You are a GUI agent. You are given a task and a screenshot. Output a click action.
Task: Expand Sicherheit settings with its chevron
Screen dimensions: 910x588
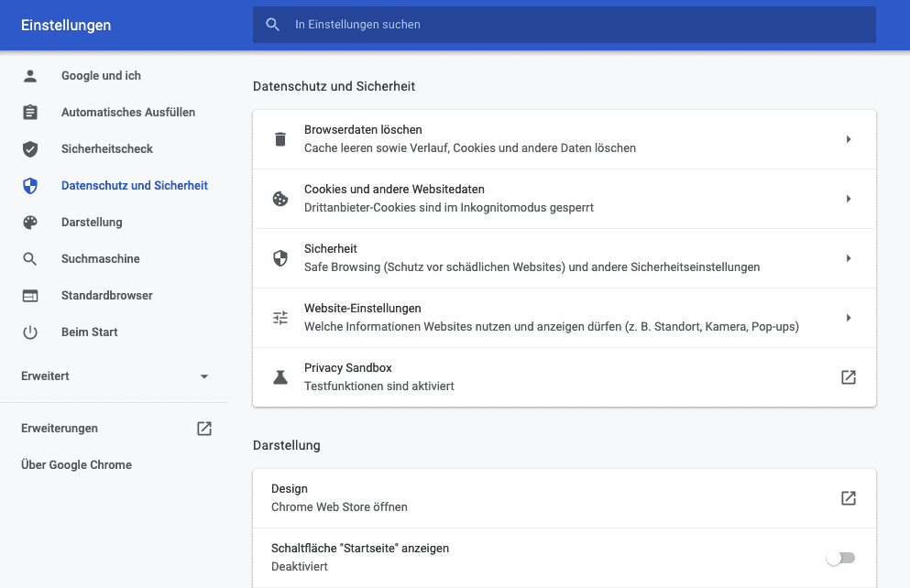tap(849, 258)
